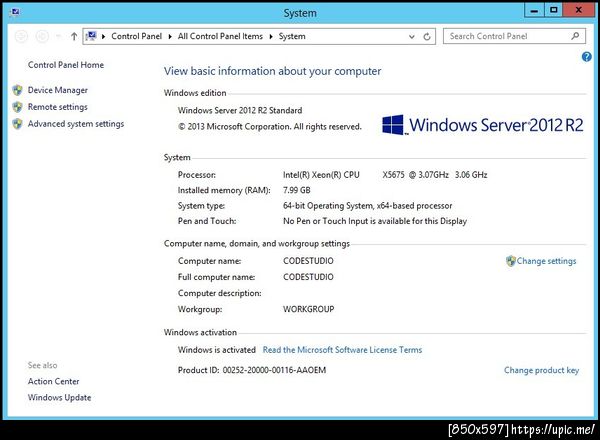The width and height of the screenshot is (600, 440).
Task: Click Change settings for computer name
Action: (546, 261)
